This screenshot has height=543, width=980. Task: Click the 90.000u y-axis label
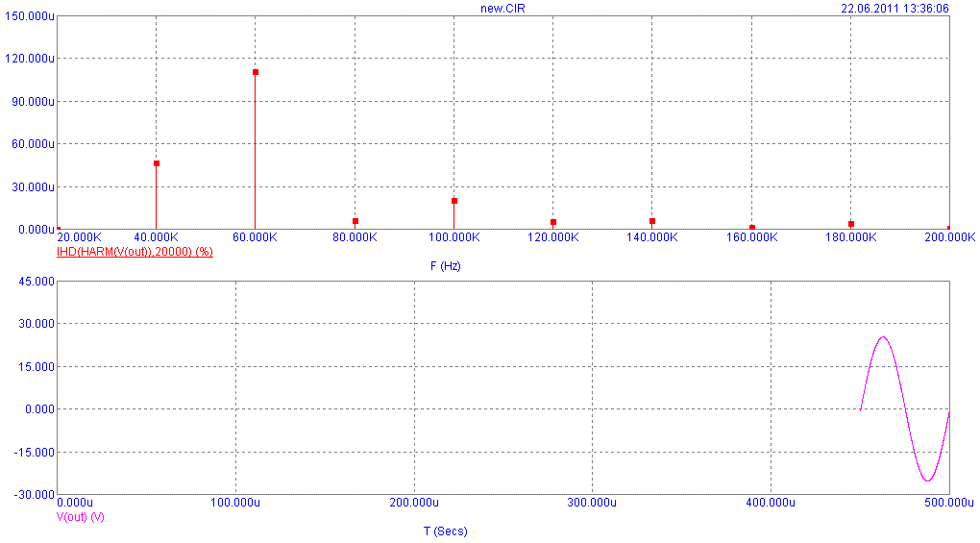[33, 101]
